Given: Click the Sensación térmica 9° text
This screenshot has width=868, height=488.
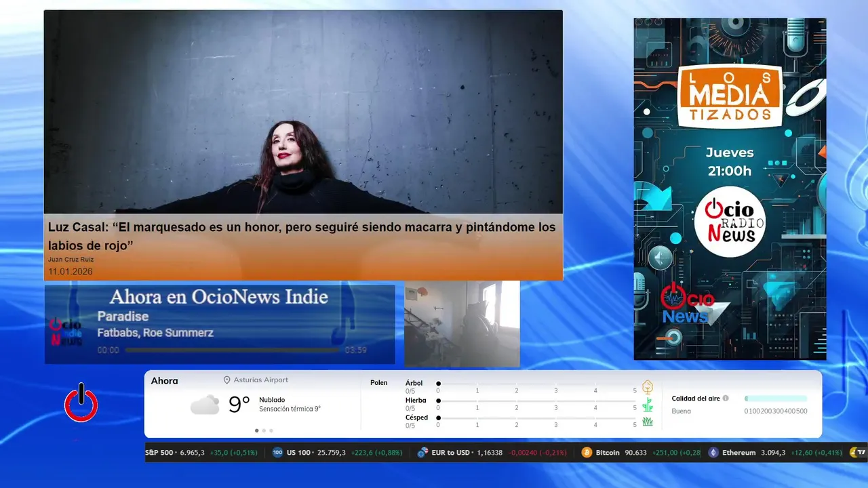Looking at the screenshot, I should (290, 409).
